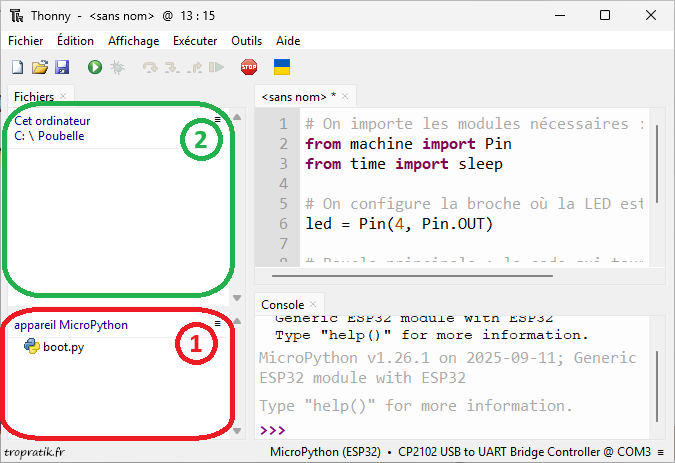Open the Exécuter menu

[x=195, y=41]
